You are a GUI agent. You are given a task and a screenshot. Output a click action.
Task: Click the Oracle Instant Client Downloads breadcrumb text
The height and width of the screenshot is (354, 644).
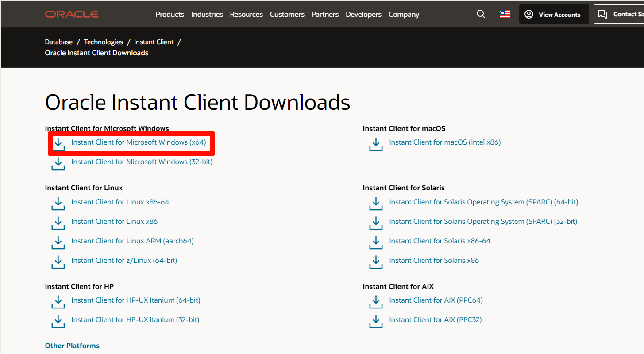[x=96, y=53]
